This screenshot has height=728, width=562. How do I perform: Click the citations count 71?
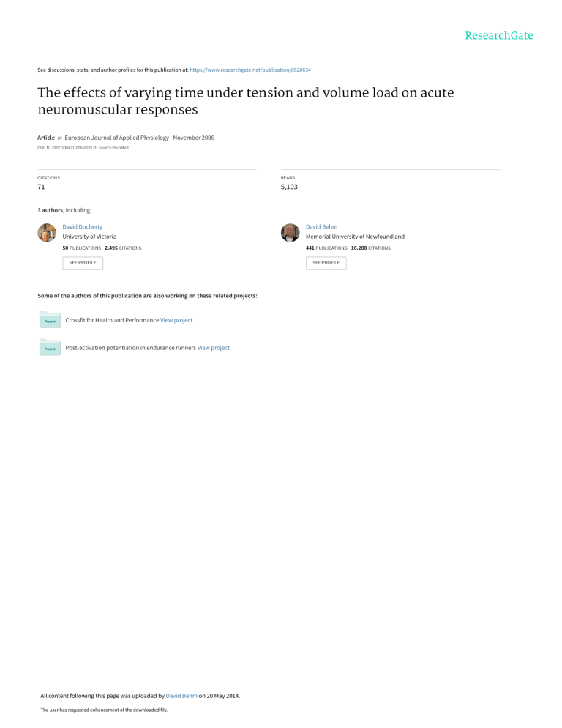[41, 187]
